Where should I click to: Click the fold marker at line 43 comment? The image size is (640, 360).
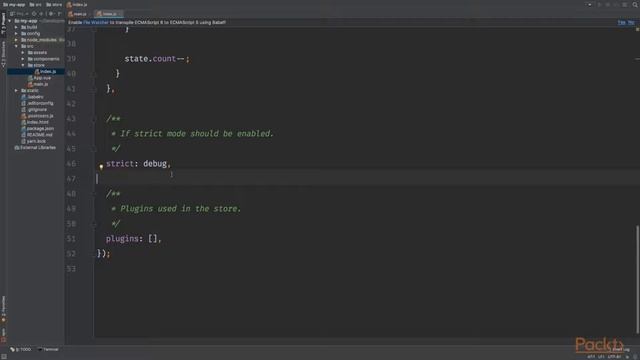(93, 119)
